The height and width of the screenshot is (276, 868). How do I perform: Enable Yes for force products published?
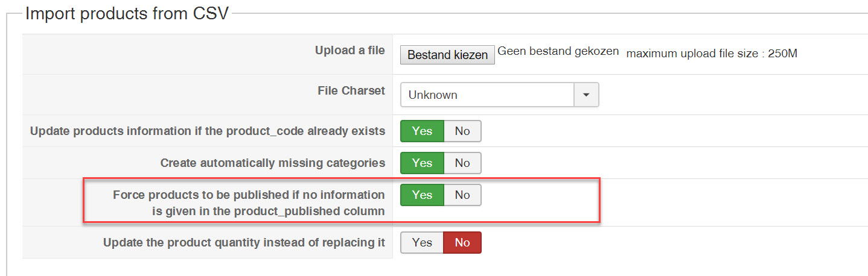[422, 195]
